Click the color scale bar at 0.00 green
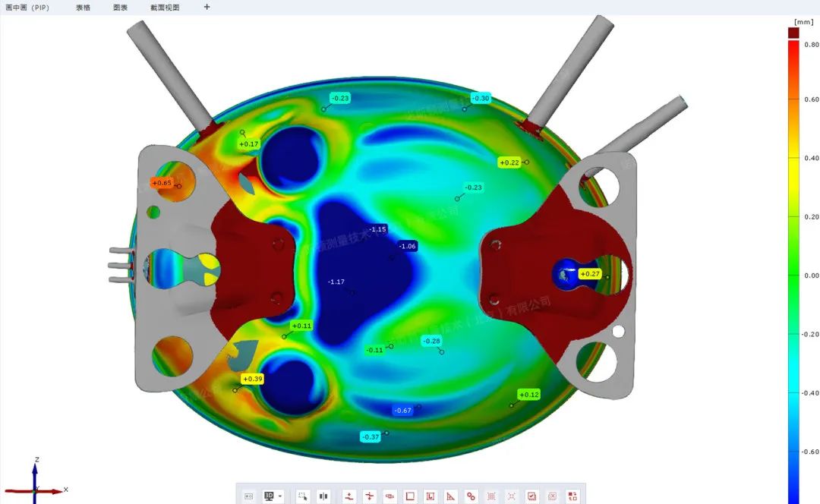The height and width of the screenshot is (504, 820). (x=793, y=276)
